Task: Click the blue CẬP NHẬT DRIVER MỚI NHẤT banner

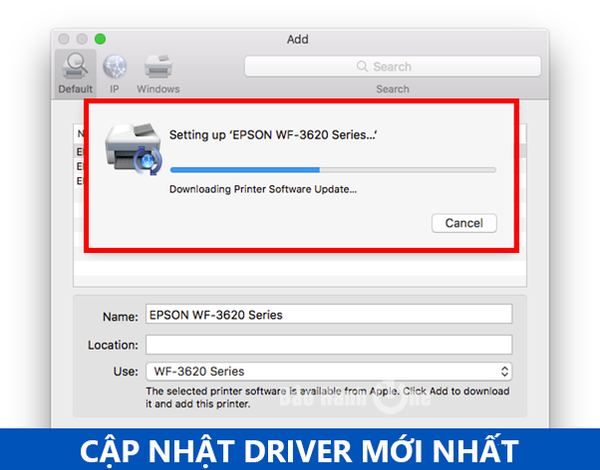Action: pos(300,447)
